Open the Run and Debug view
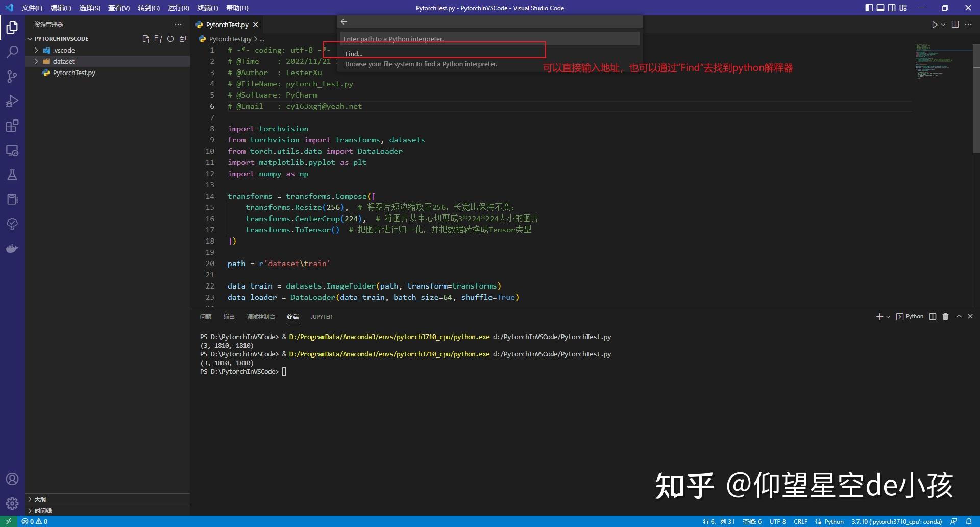 click(12, 101)
